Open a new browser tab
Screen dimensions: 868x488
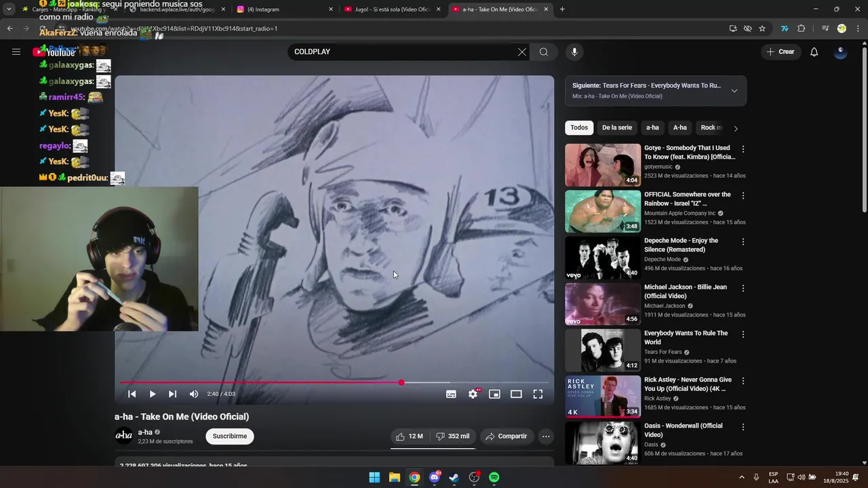[x=562, y=9]
